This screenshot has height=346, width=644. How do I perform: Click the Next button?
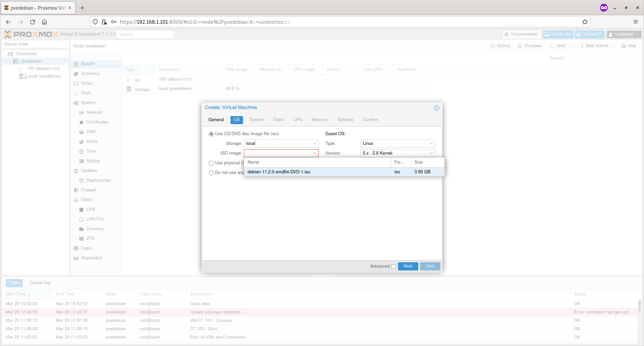[x=430, y=266]
